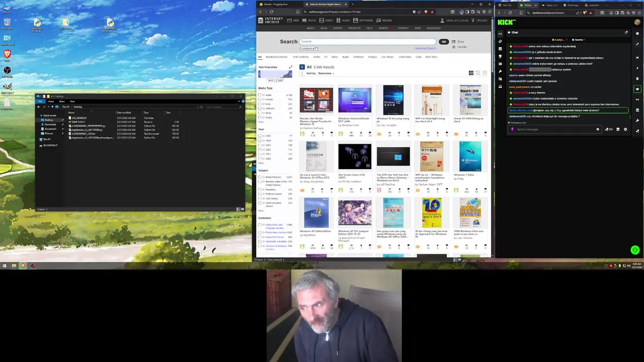Viewport: 644px width, 362px height.
Task: Open the DONATE link
Action: tap(384, 28)
